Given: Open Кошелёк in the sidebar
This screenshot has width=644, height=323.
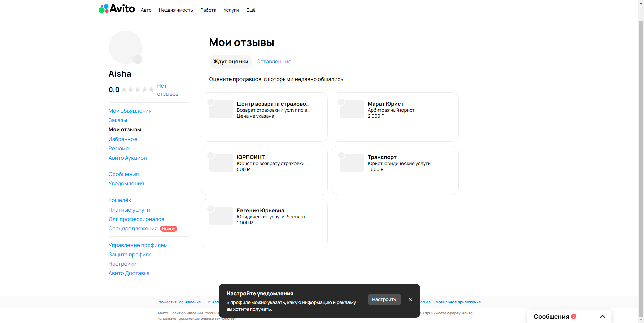Looking at the screenshot, I should (120, 200).
